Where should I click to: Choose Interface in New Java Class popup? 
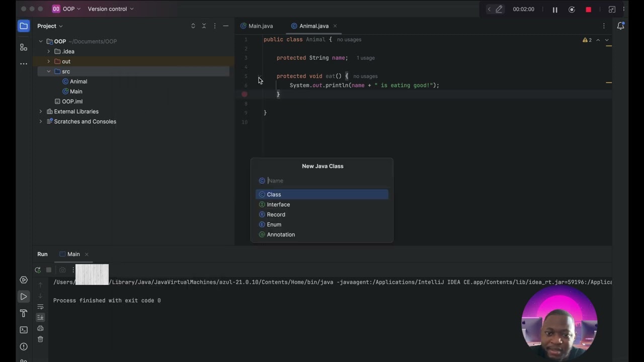click(x=322, y=205)
